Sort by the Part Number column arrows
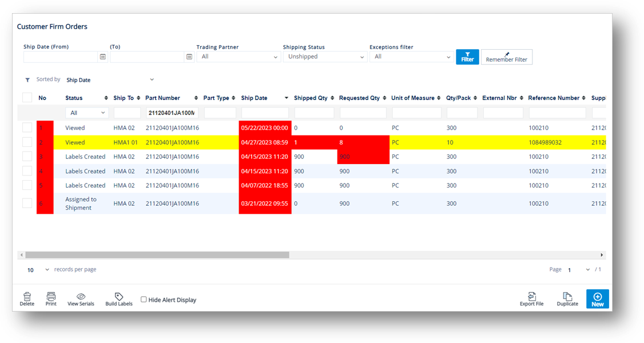Viewport: 644px width, 343px height. [196, 98]
